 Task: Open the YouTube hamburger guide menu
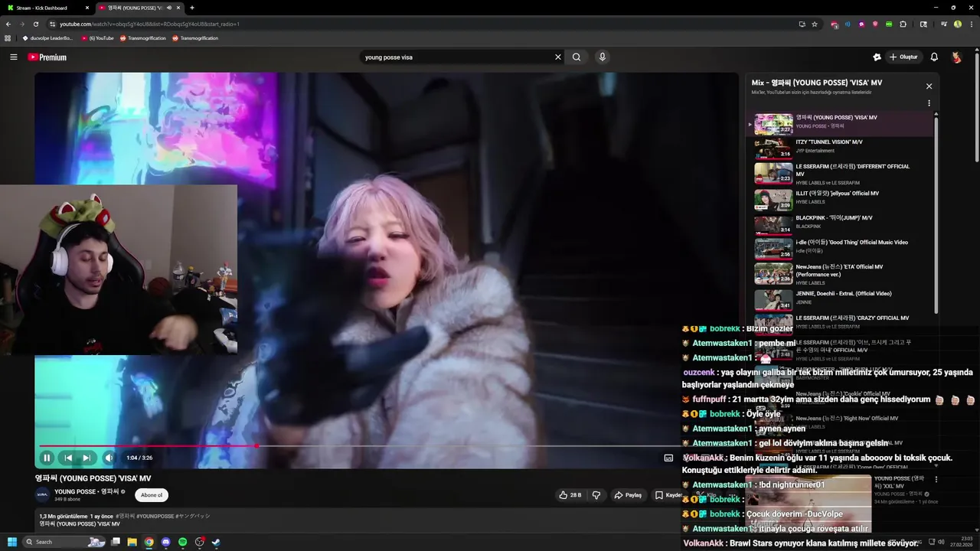coord(13,57)
